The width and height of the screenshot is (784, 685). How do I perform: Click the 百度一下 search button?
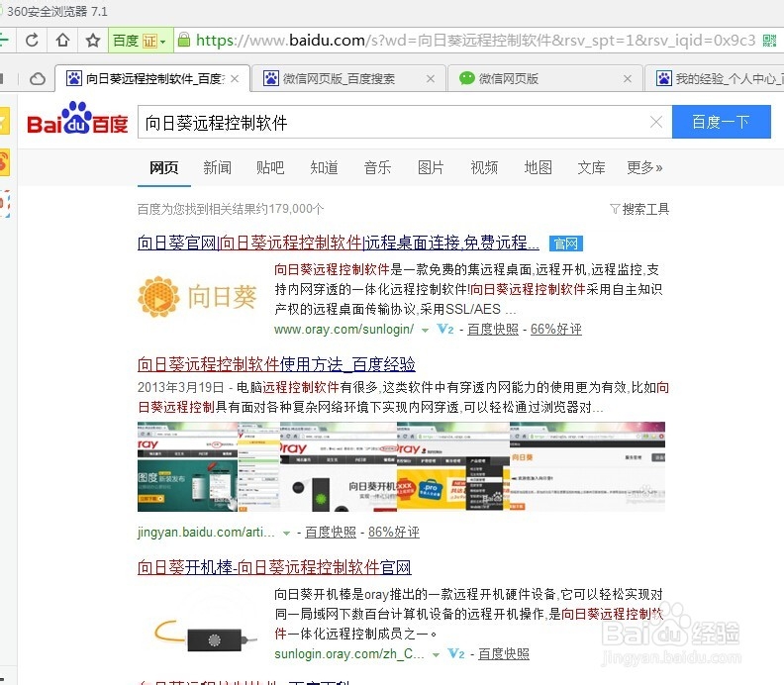tap(721, 122)
